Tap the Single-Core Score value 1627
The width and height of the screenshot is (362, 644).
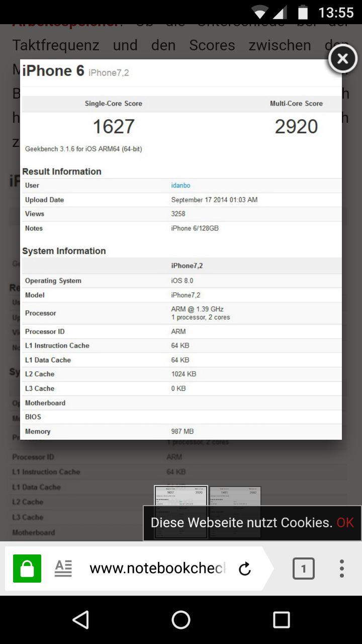pyautogui.click(x=114, y=127)
